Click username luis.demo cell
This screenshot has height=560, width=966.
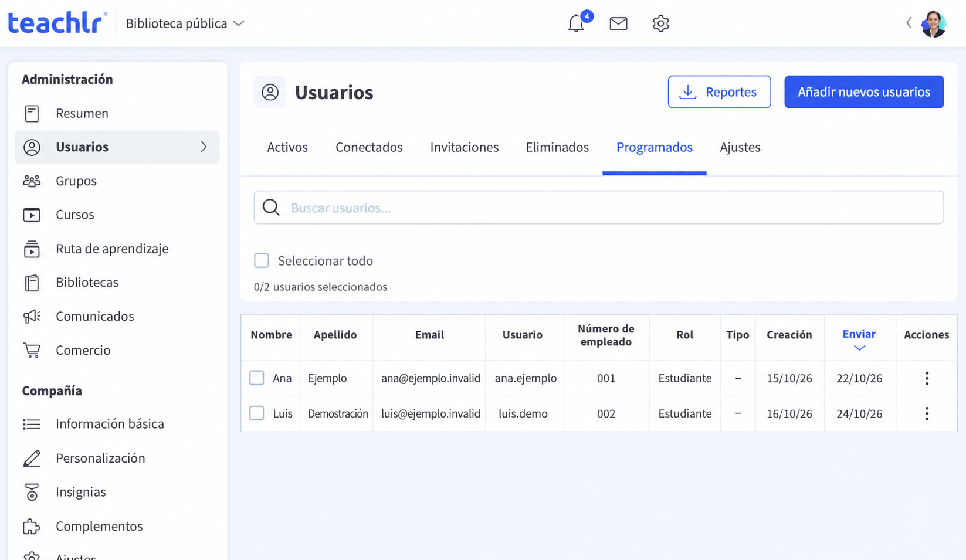point(523,413)
